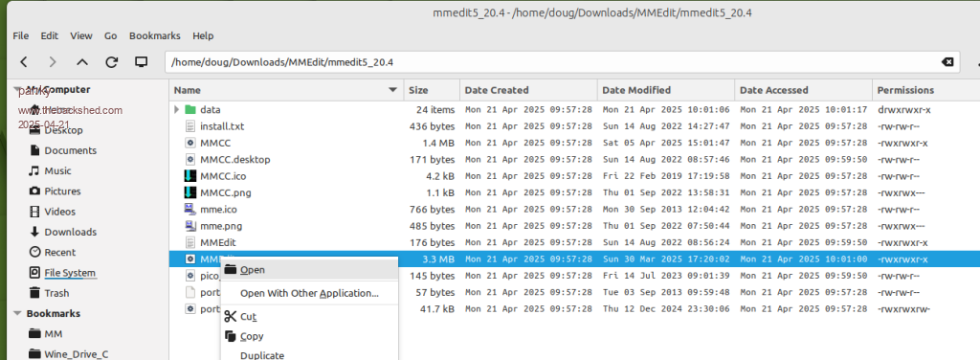Open the Bookmarks menu
Image resolution: width=980 pixels, height=360 pixels.
tap(155, 35)
